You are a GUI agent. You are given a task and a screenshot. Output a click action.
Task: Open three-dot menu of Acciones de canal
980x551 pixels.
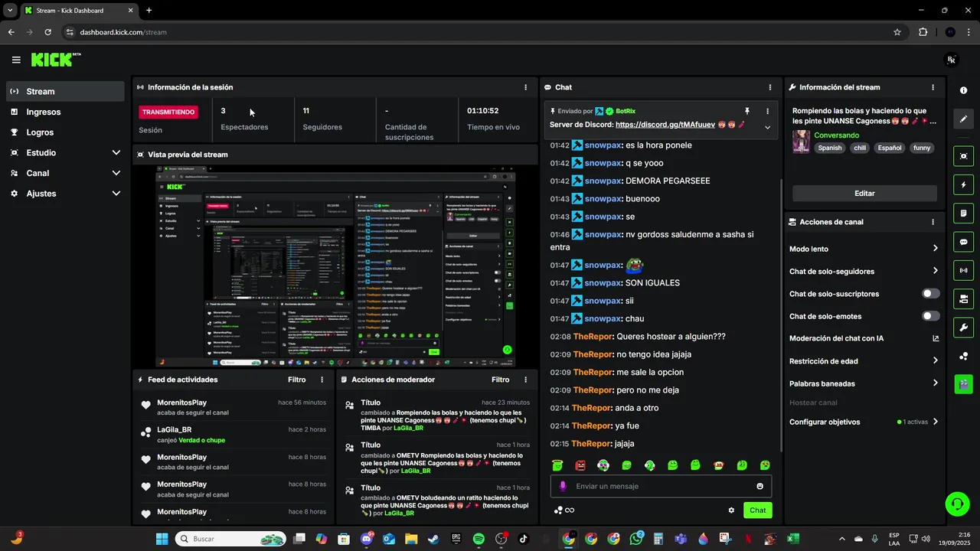point(933,222)
